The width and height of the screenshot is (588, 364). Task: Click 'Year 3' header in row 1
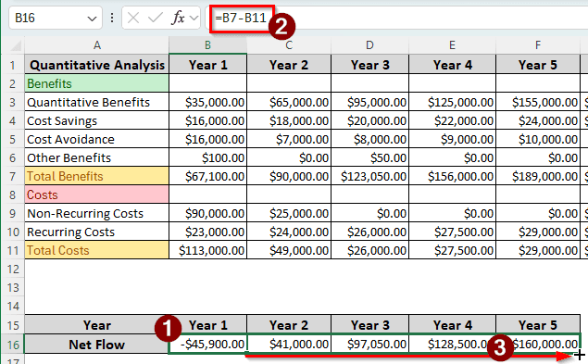(x=370, y=65)
